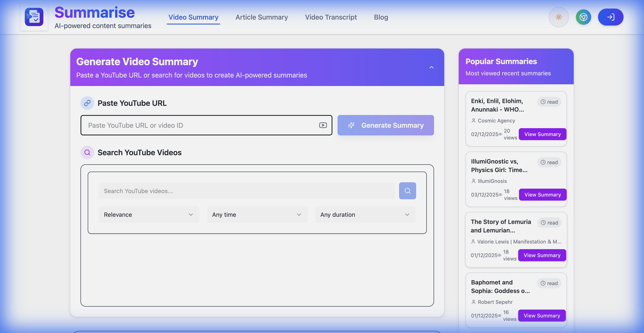This screenshot has height=333, width=644.
Task: Click the Paste YouTube URL input field
Action: 200,125
